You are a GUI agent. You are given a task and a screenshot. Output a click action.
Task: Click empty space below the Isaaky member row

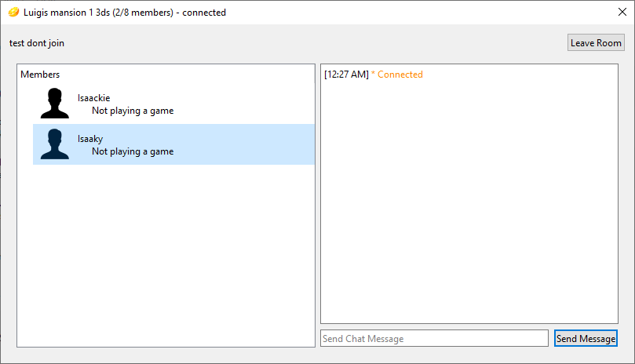166,251
